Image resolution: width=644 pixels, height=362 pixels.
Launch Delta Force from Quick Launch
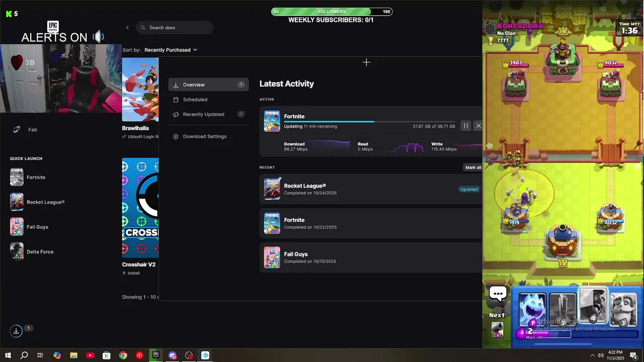click(32, 251)
